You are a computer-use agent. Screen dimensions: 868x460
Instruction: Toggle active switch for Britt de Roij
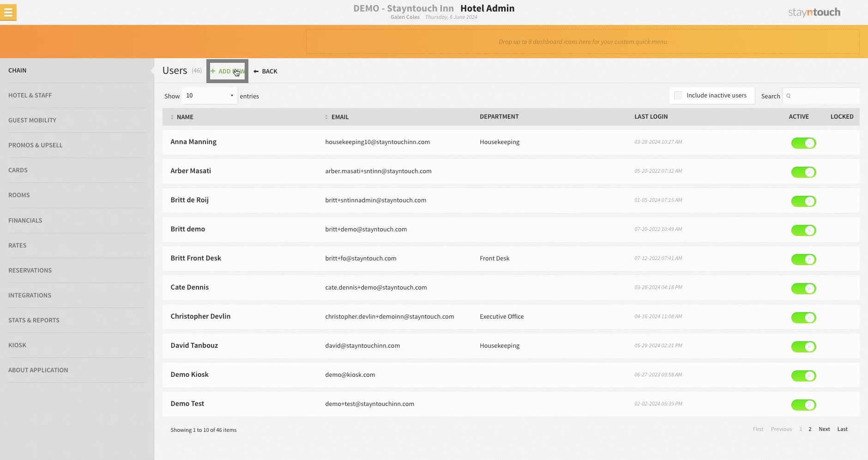[x=803, y=201]
